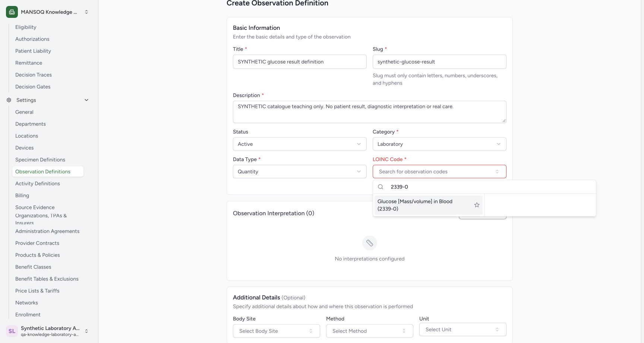Favorite the Glucose result with star icon
Image resolution: width=644 pixels, height=343 pixels.
pyautogui.click(x=477, y=205)
